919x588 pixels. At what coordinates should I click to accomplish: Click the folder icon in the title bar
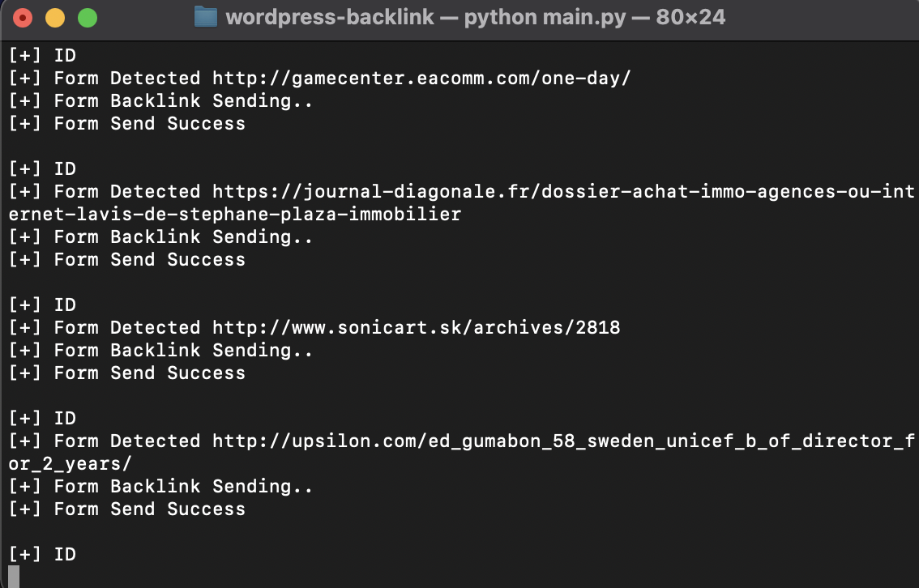(206, 17)
